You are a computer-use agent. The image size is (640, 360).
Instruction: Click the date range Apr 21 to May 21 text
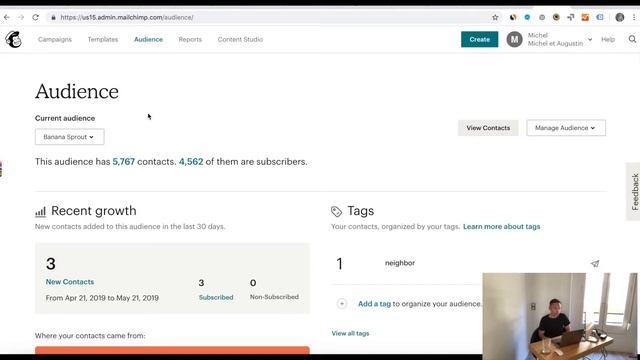(x=102, y=298)
